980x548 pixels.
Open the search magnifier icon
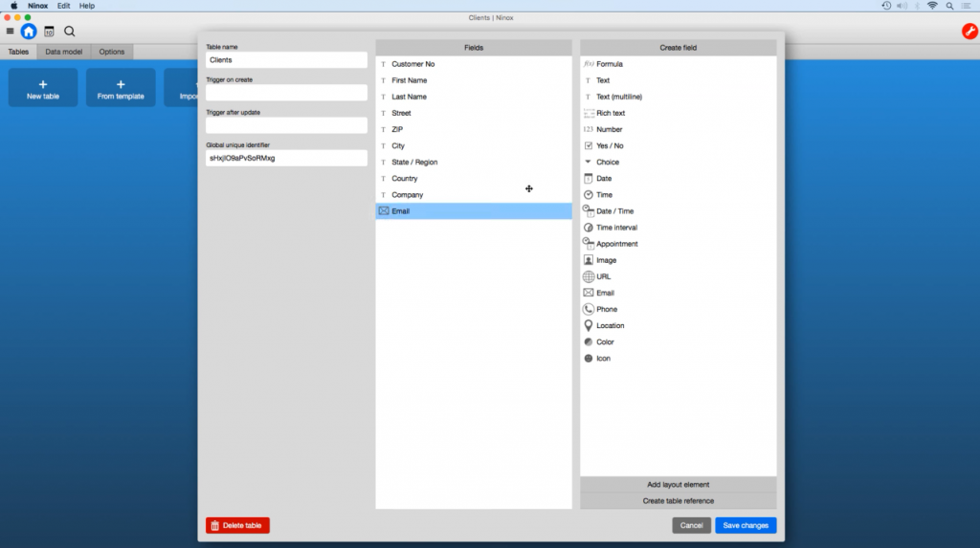coord(70,32)
